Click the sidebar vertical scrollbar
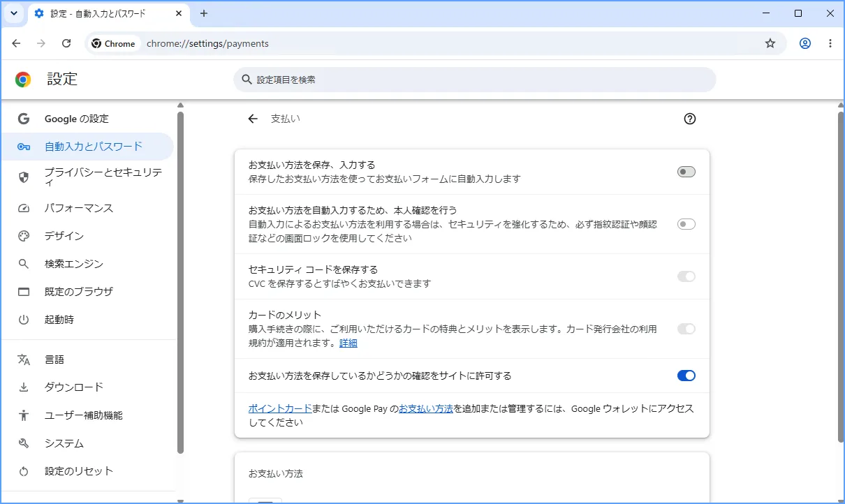Screen dimensions: 845x504 coord(180,283)
